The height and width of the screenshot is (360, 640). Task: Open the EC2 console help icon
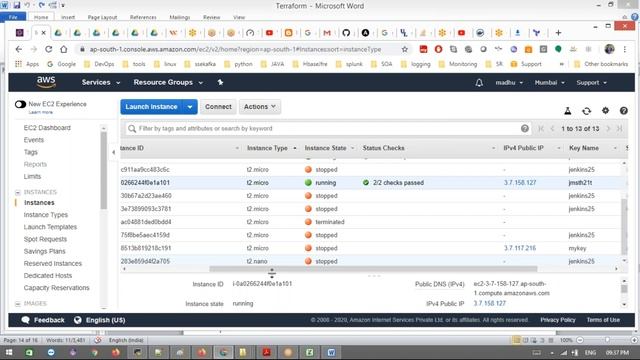pos(623,111)
